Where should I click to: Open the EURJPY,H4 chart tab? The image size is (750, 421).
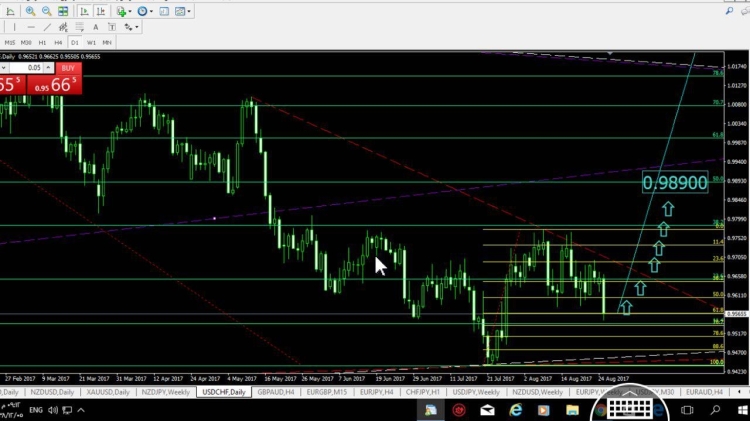[x=376, y=392]
